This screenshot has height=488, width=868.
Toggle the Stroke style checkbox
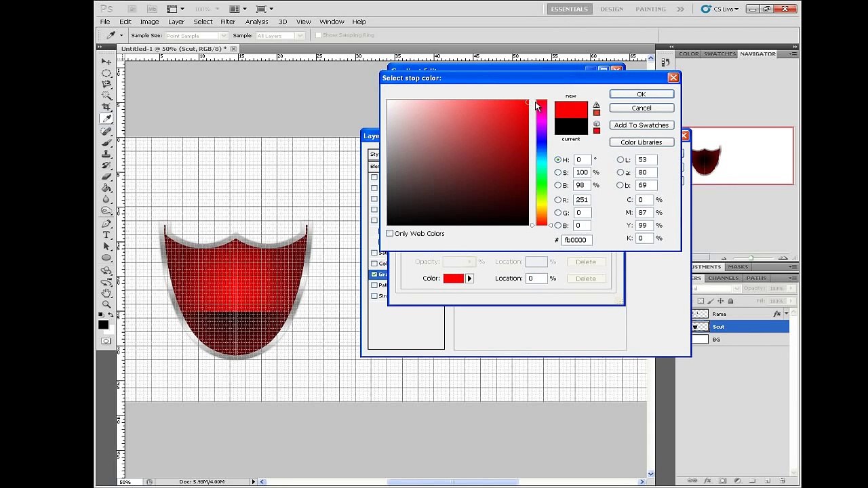pyautogui.click(x=374, y=296)
